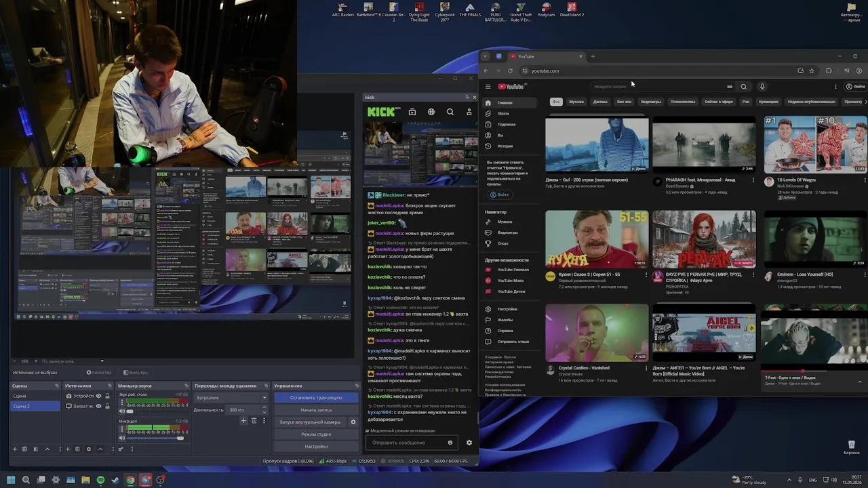Toggle visibility of the Устройст source in OBS

98,396
